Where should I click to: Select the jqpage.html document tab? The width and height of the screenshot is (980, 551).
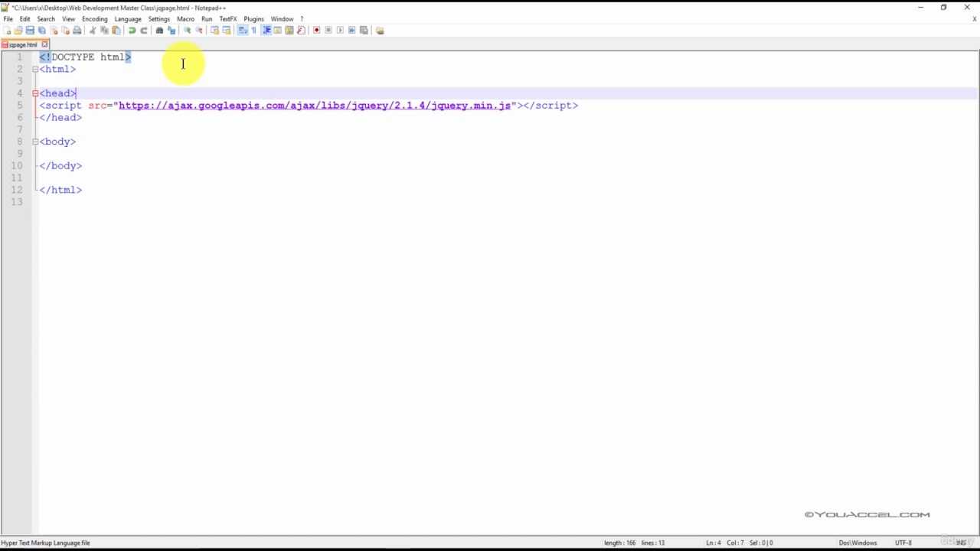coord(23,44)
